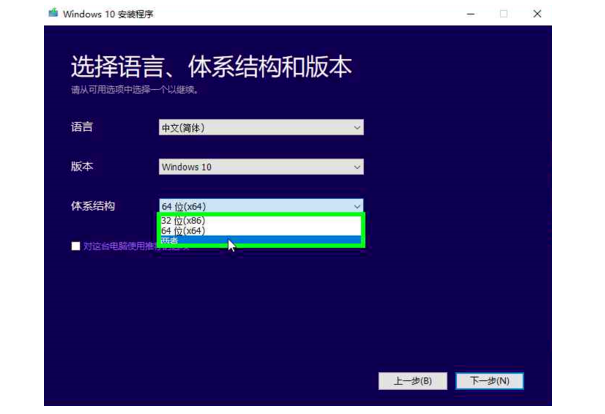This screenshot has height=414, width=605.
Task: Click the 版本 label
Action: click(82, 167)
